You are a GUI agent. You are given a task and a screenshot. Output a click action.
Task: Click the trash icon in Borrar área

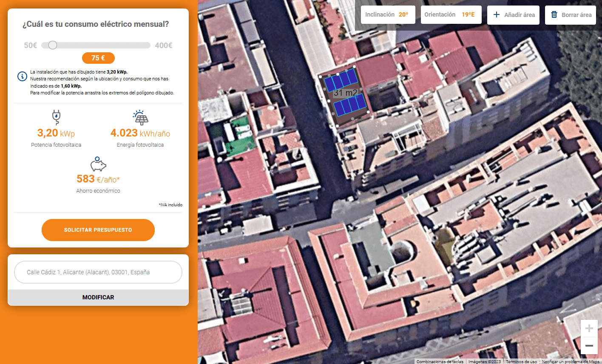pyautogui.click(x=554, y=14)
